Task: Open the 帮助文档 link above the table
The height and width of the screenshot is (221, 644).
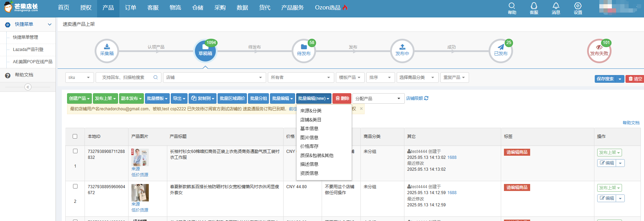Action: coord(631,123)
